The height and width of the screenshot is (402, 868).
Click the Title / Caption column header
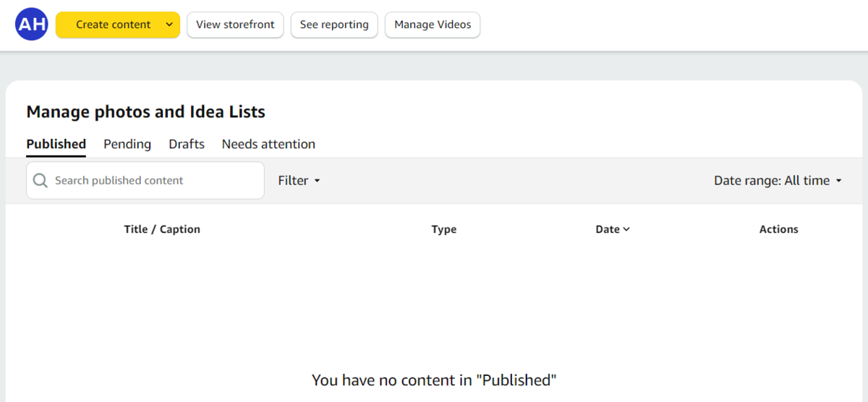tap(162, 229)
